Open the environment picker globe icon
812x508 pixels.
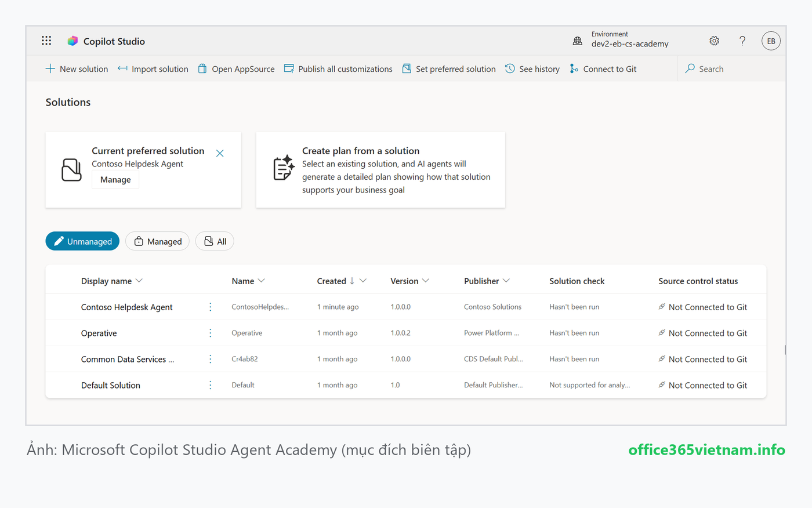click(578, 41)
